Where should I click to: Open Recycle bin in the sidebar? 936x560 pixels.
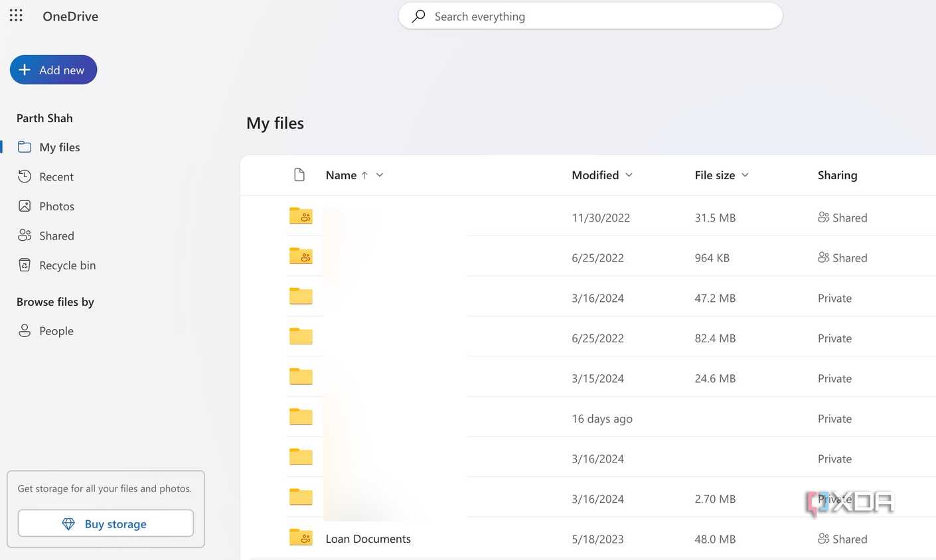click(x=67, y=265)
